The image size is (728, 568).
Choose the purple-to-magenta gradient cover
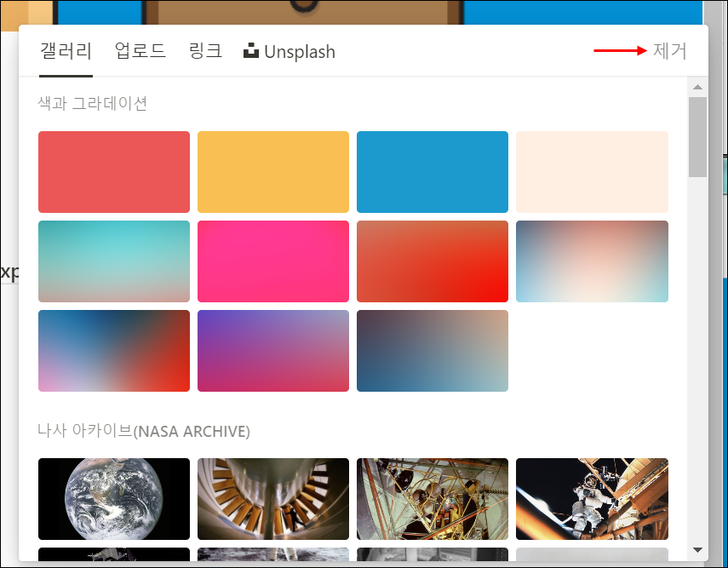coord(273,351)
